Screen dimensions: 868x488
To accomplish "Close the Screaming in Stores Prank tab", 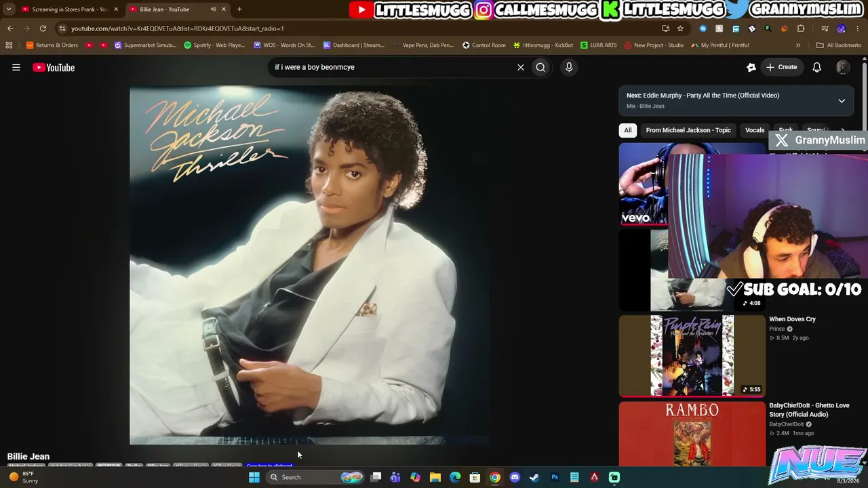I will click(x=116, y=9).
